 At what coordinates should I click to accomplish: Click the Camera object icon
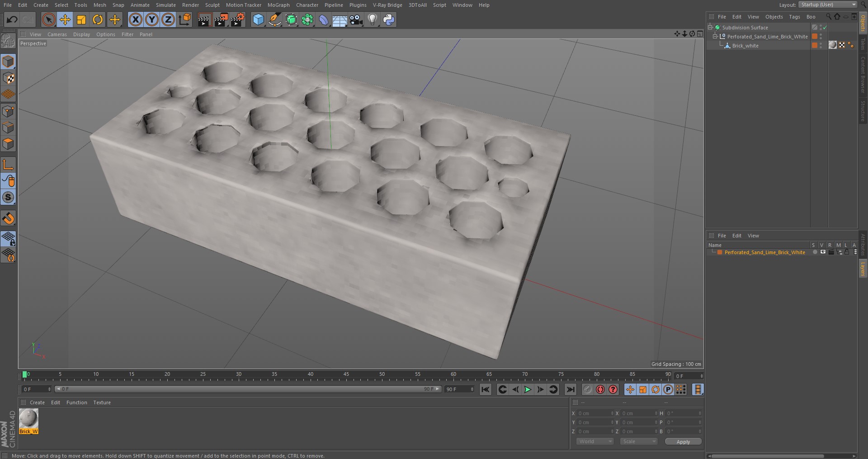356,19
